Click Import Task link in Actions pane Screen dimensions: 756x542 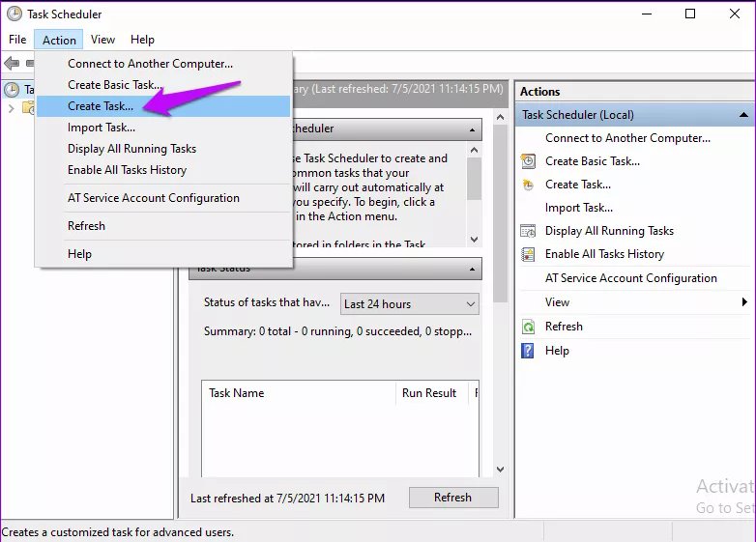(x=579, y=208)
